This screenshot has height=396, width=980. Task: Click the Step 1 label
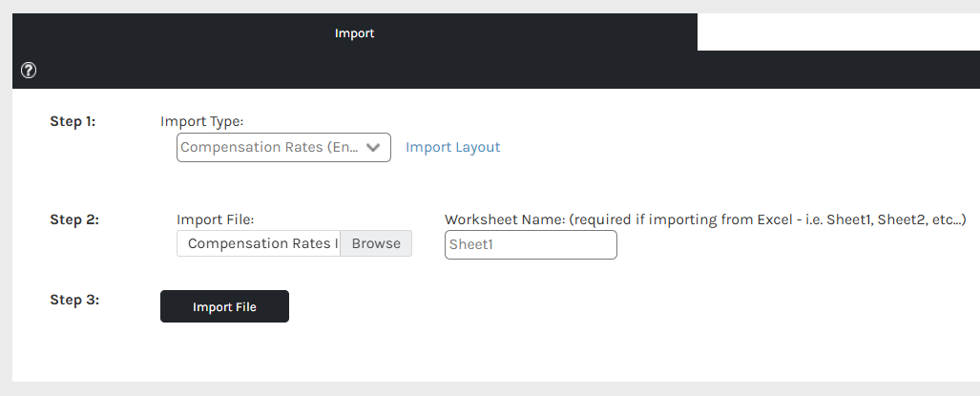click(x=73, y=121)
